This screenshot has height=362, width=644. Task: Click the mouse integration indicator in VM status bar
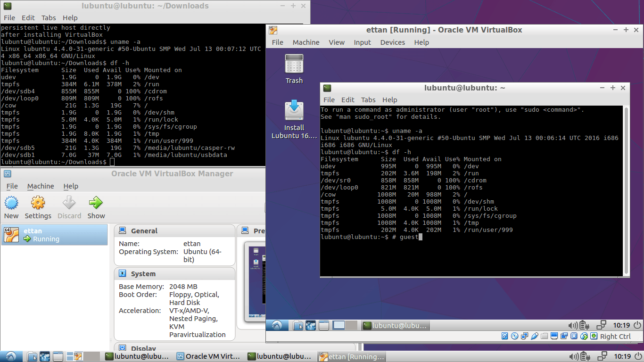[x=584, y=336]
